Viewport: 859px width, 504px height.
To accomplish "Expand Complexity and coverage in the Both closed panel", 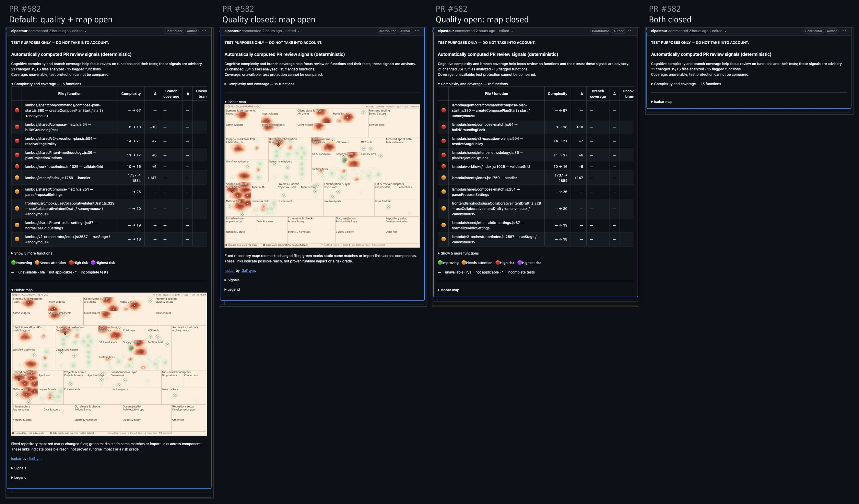I will 686,84.
